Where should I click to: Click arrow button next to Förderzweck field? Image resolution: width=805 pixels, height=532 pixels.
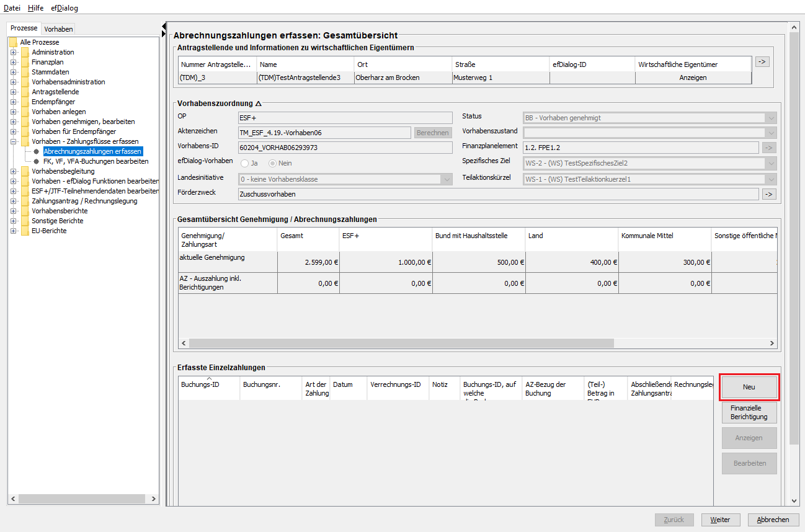768,194
